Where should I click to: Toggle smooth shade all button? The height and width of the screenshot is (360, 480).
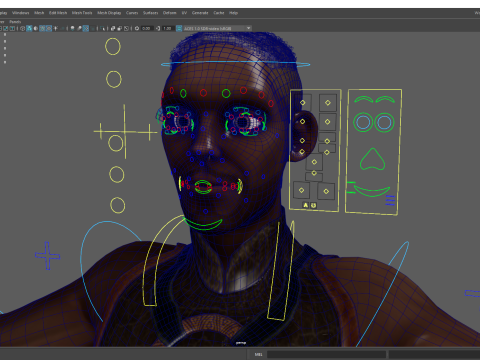(29, 28)
